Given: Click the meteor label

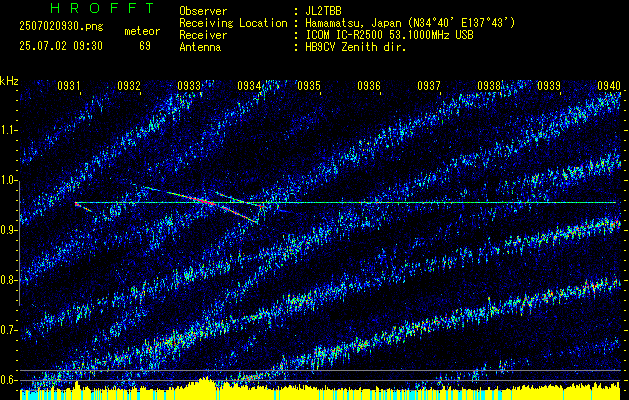Looking at the screenshot, I should [x=142, y=31].
